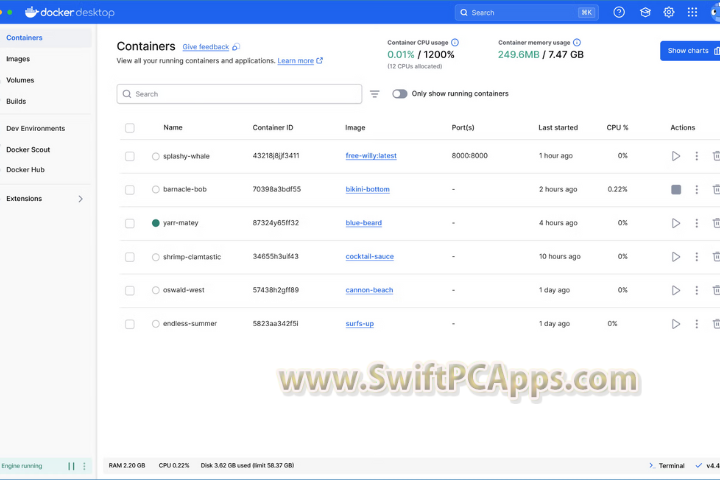This screenshot has height=480, width=720.
Task: Start the endless-summer container
Action: click(x=675, y=324)
